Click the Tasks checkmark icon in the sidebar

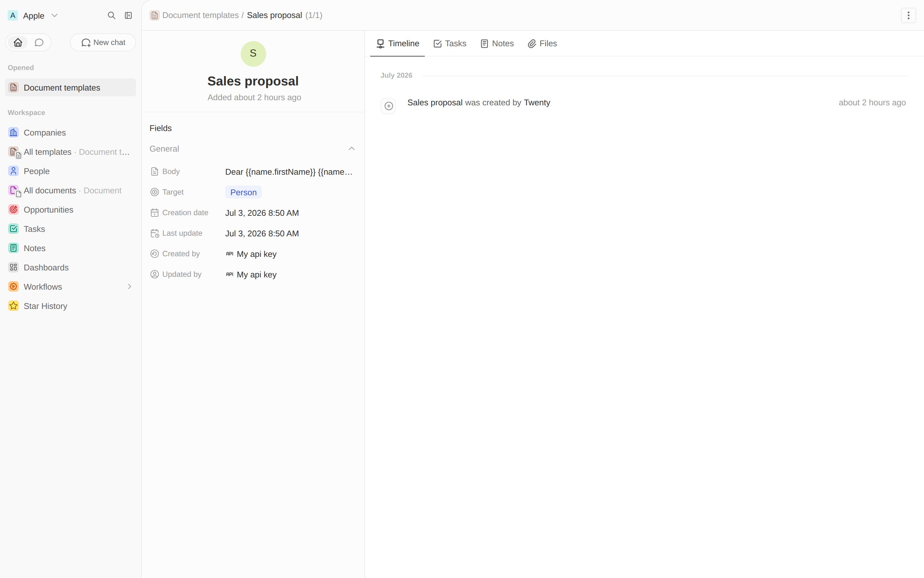point(13,229)
